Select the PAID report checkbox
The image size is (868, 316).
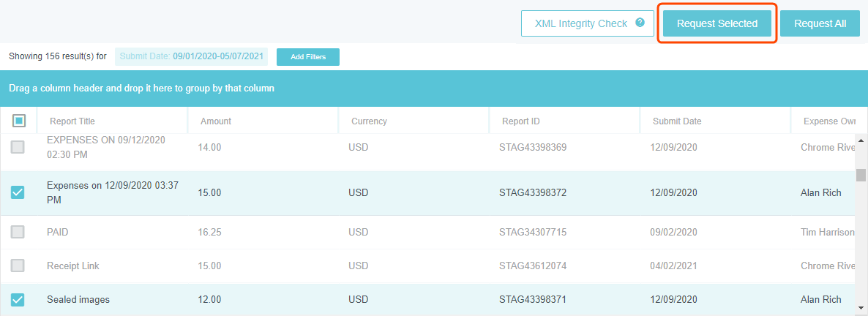[x=18, y=232]
